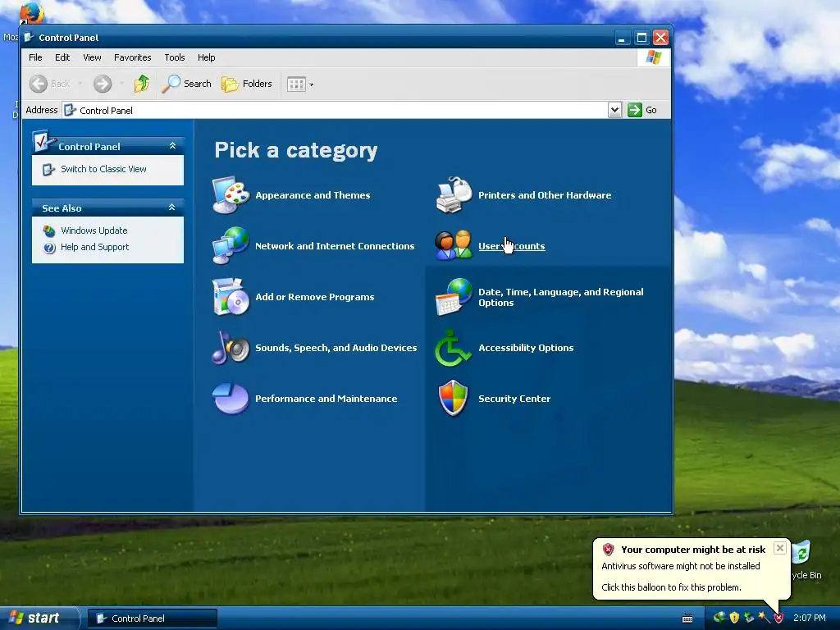This screenshot has height=630, width=840.
Task: Open the Accessibility Options wheelchair icon
Action: point(453,348)
